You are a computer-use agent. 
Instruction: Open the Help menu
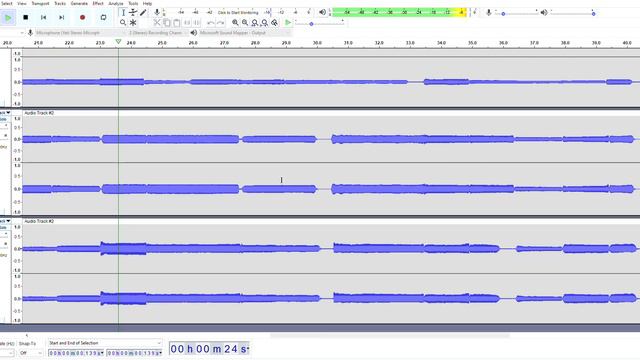(x=147, y=3)
